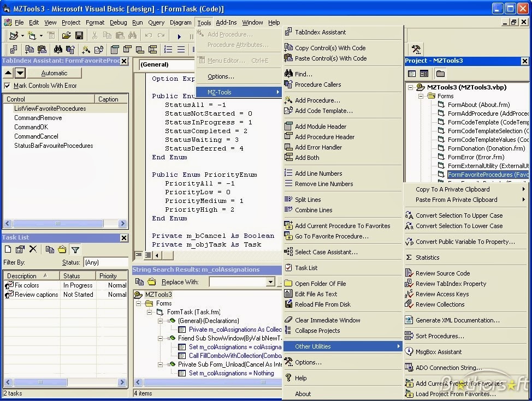Collapse the Forms folder in Project panel
Image resolution: width=532 pixels, height=401 pixels.
click(x=421, y=96)
